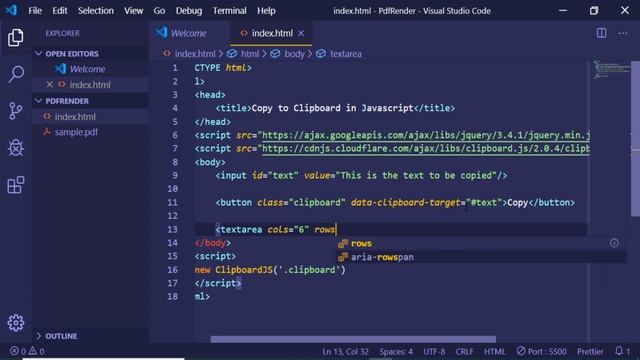Close the index.html tab
640x360 pixels.
click(301, 33)
